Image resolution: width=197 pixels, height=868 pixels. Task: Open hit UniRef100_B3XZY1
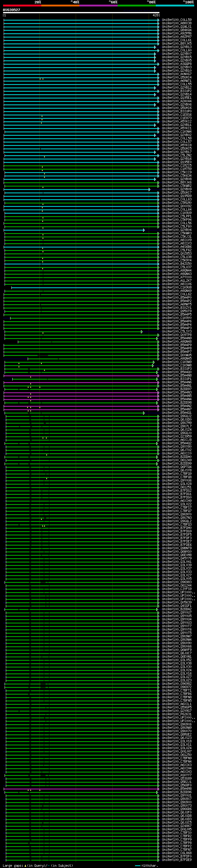(x=177, y=308)
